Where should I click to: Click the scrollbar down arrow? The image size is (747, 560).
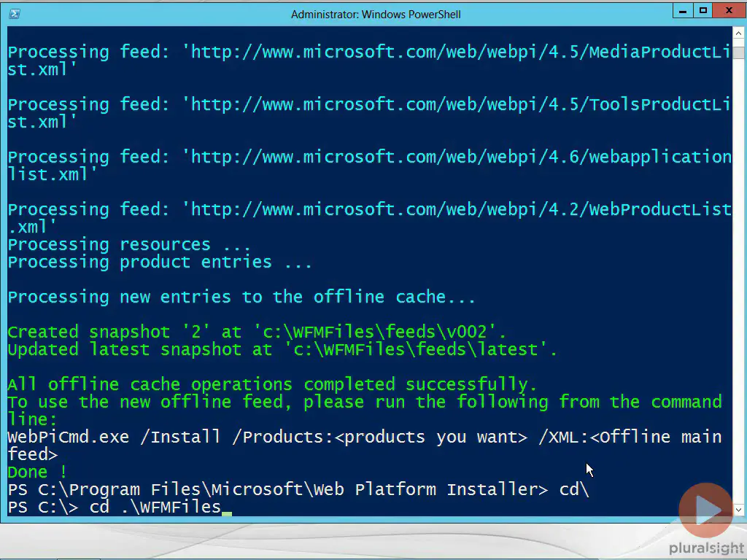click(738, 510)
